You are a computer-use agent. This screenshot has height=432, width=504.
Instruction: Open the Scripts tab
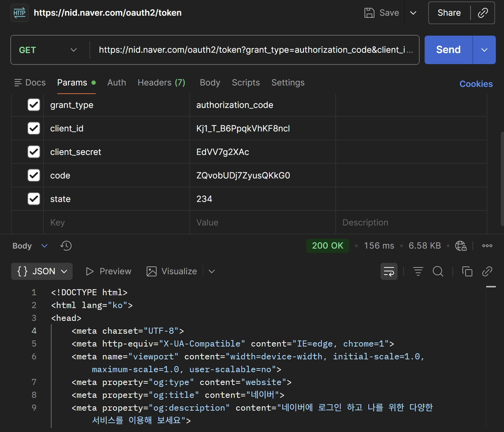click(x=246, y=83)
